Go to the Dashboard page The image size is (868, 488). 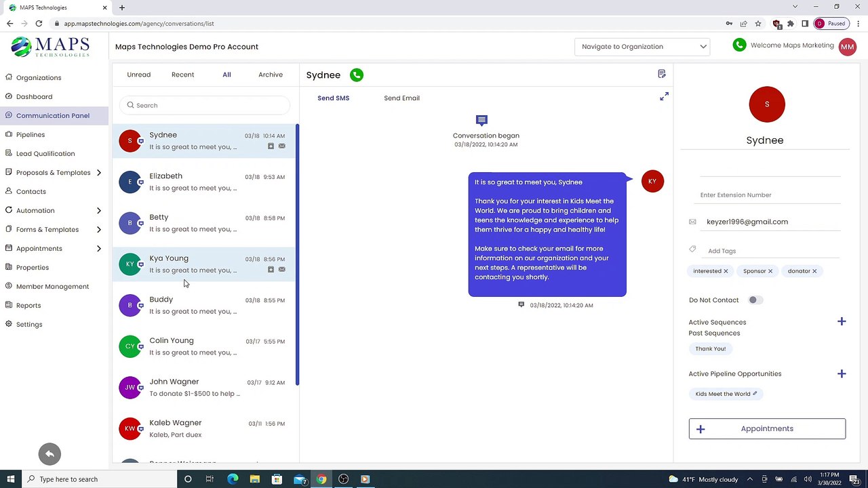[x=34, y=97]
